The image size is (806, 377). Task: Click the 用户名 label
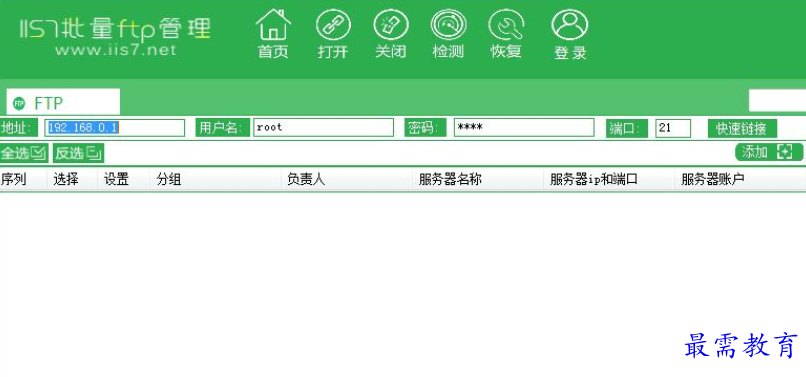(x=222, y=128)
